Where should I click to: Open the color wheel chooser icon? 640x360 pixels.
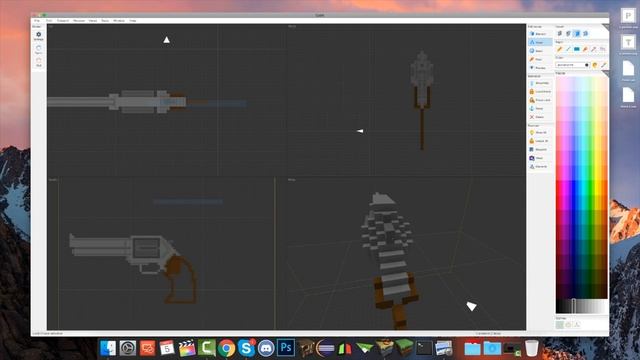595,65
